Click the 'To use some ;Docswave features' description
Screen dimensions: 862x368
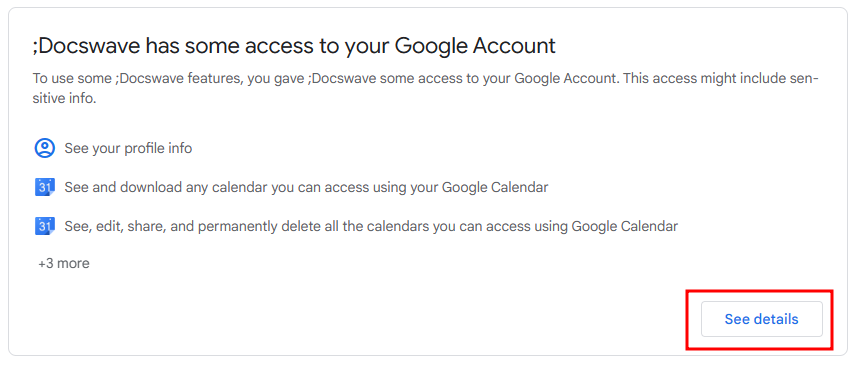pyautogui.click(x=426, y=89)
